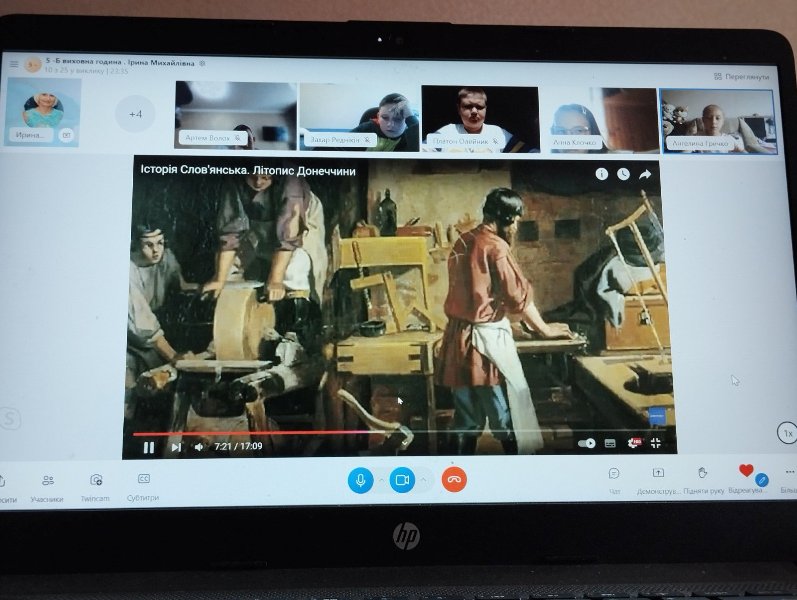The width and height of the screenshot is (797, 600).
Task: Select Платон Олейник's video thumbnail
Action: click(479, 118)
